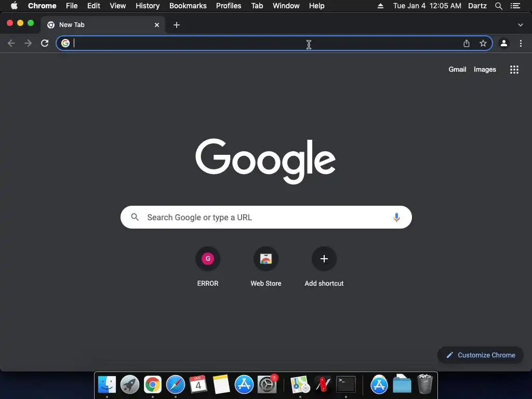
Task: Click the Chrome icon in the Dock
Action: pyautogui.click(x=153, y=384)
